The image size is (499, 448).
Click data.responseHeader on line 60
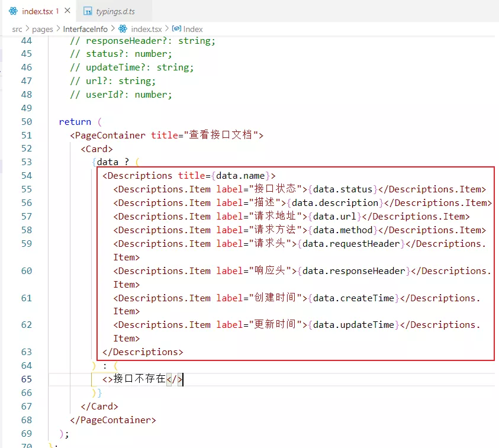coord(353,272)
